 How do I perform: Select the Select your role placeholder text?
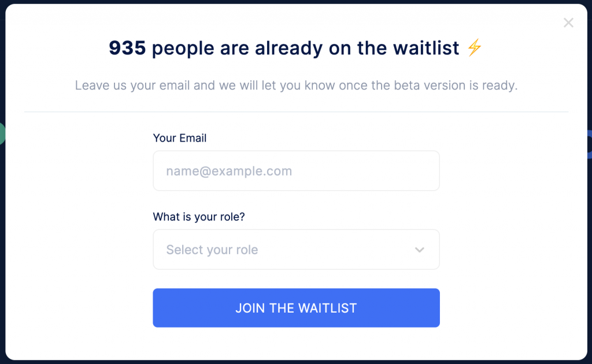[x=212, y=250]
